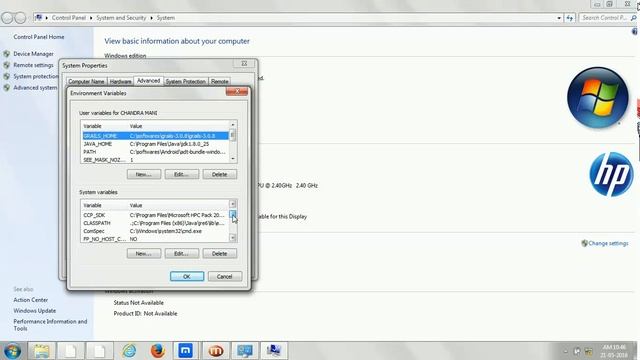The image size is (640, 360).
Task: Click the Variable column header in user variables
Action: tap(105, 126)
